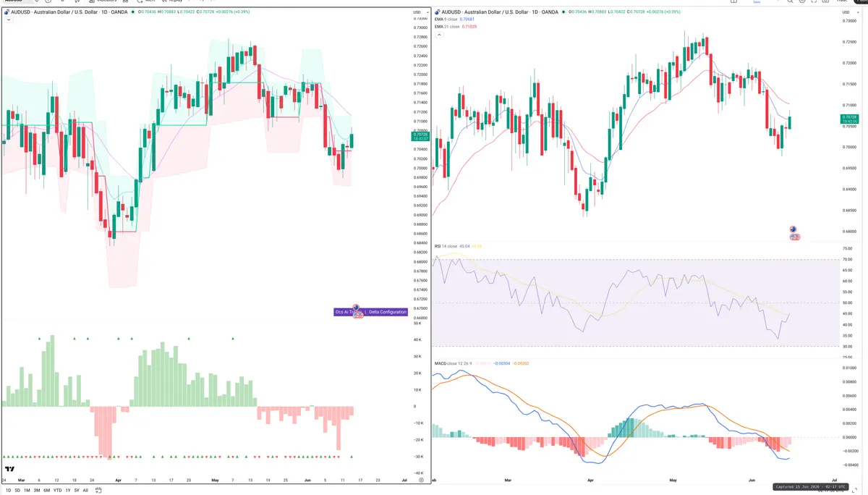
Task: Set time range to YTD
Action: [x=57, y=490]
